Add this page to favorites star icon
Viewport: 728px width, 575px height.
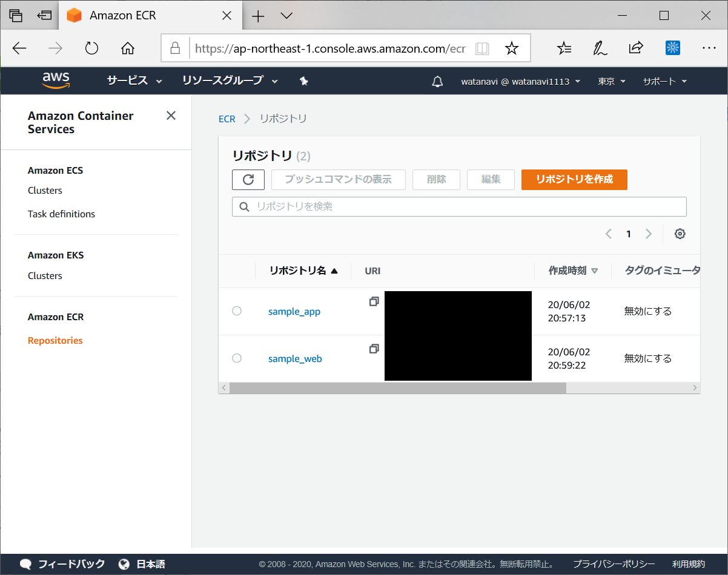click(512, 48)
